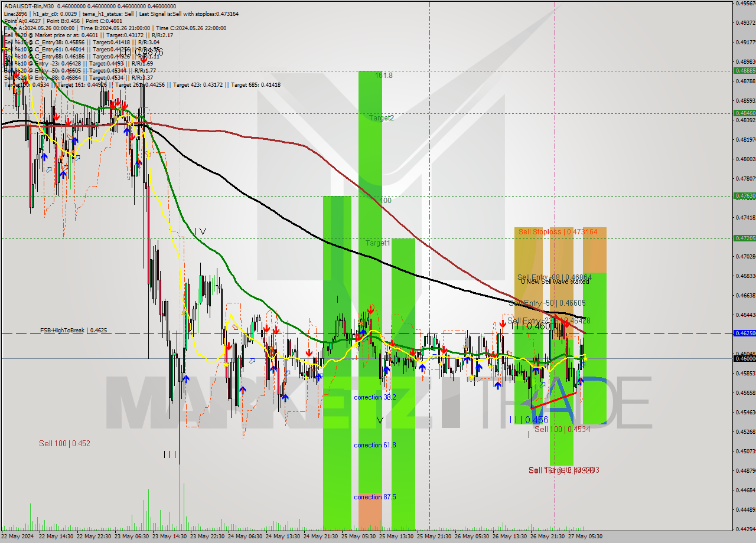The image size is (756, 543).
Task: Select the 'Sell Stoploss | 0.473164' label
Action: 558,232
